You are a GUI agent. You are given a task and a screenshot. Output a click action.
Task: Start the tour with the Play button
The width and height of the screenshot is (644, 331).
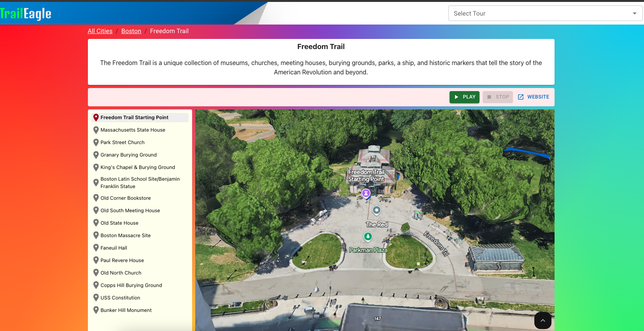[x=464, y=97]
